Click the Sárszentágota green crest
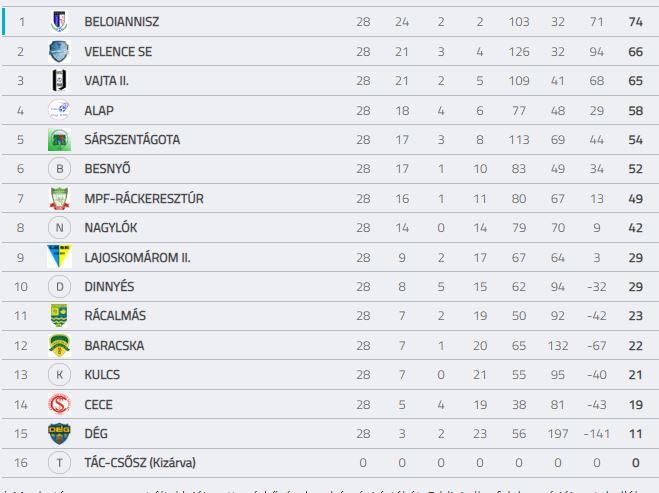The height and width of the screenshot is (493, 659). [x=59, y=140]
